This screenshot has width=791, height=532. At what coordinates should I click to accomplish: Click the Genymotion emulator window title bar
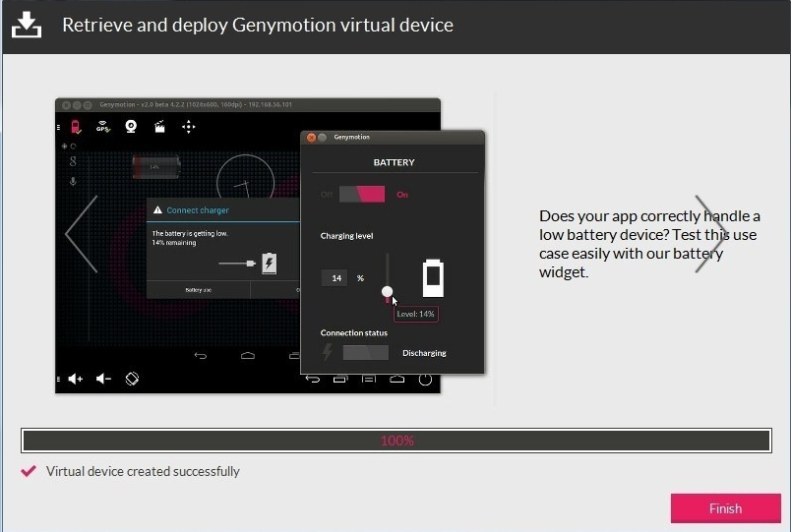click(248, 105)
